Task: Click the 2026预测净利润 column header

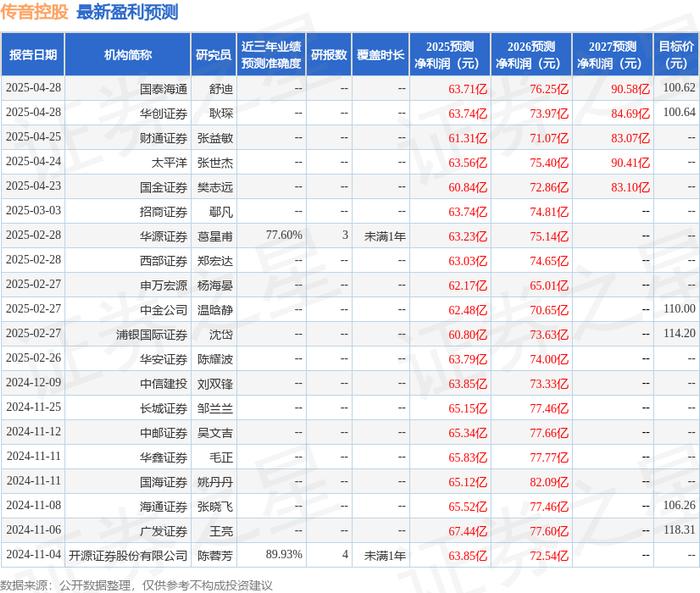Action: 531,54
